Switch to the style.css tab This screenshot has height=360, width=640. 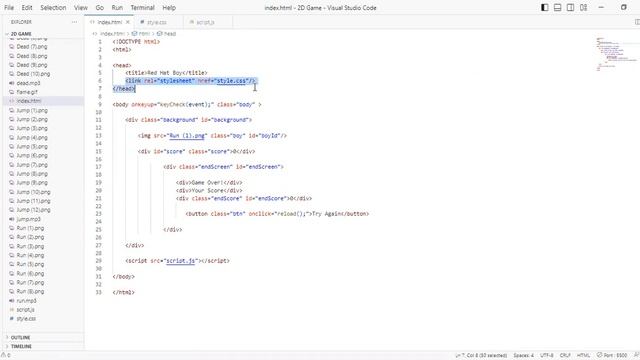tap(157, 22)
